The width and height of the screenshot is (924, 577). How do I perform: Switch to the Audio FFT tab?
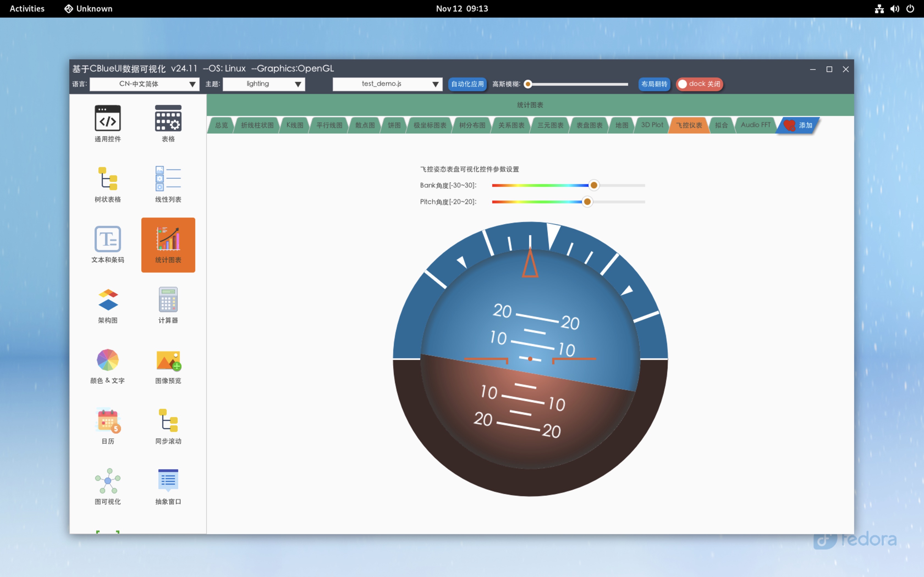pyautogui.click(x=755, y=125)
